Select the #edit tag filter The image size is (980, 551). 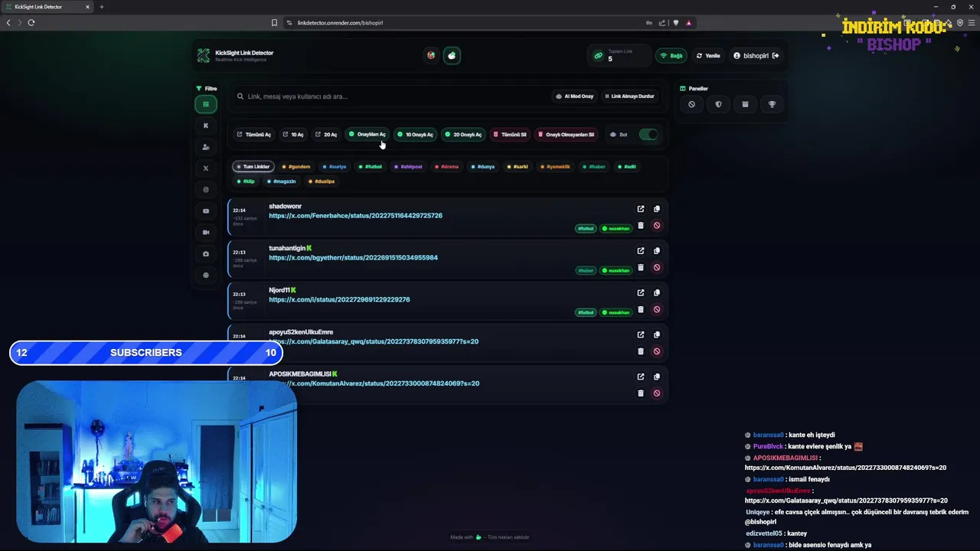click(627, 167)
